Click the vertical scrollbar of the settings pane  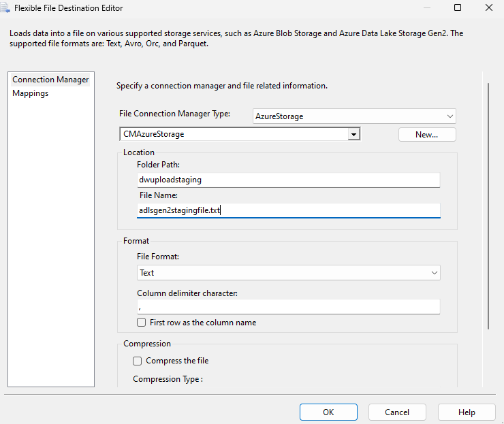pyautogui.click(x=488, y=206)
